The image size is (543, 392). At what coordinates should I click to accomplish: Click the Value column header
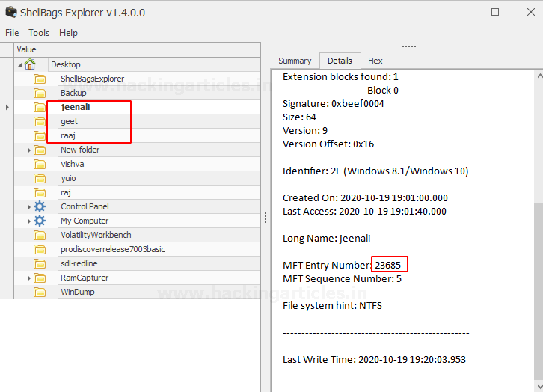point(137,49)
